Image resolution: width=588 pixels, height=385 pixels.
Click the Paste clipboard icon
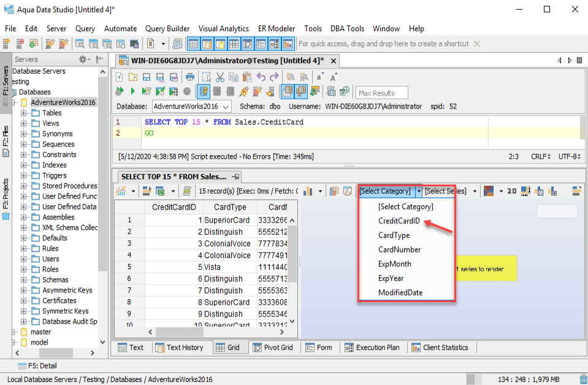[246, 77]
